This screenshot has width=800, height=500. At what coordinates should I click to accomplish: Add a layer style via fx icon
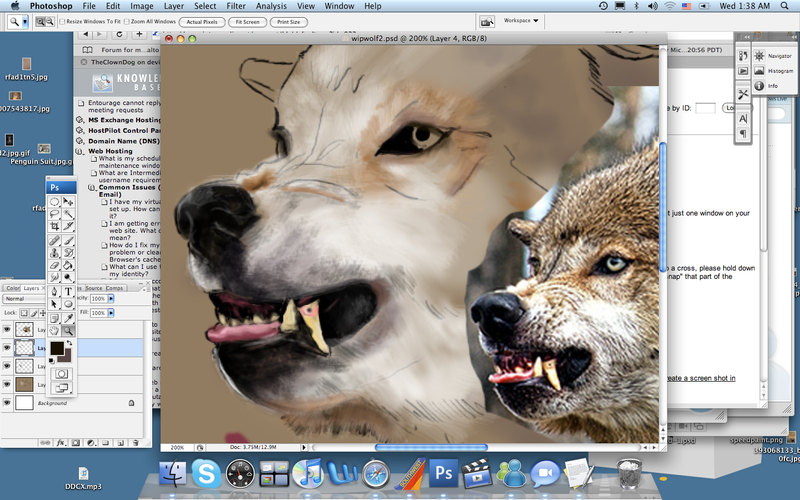pos(61,443)
